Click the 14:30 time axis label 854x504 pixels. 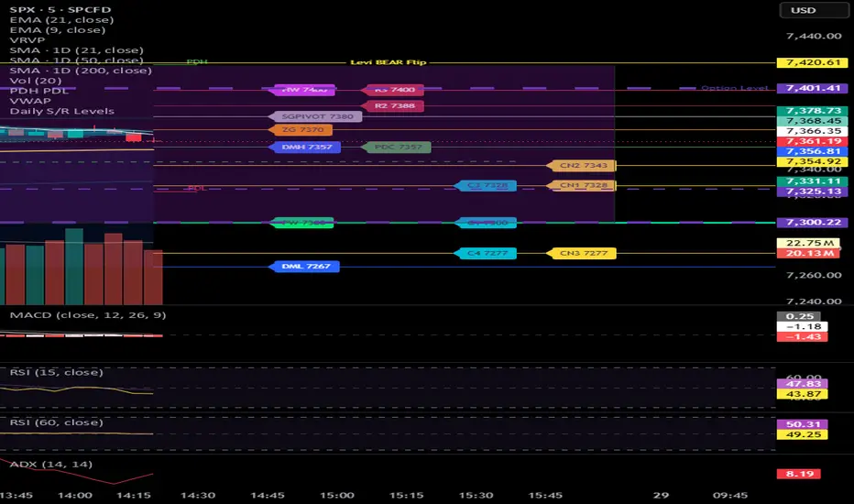[x=198, y=495]
